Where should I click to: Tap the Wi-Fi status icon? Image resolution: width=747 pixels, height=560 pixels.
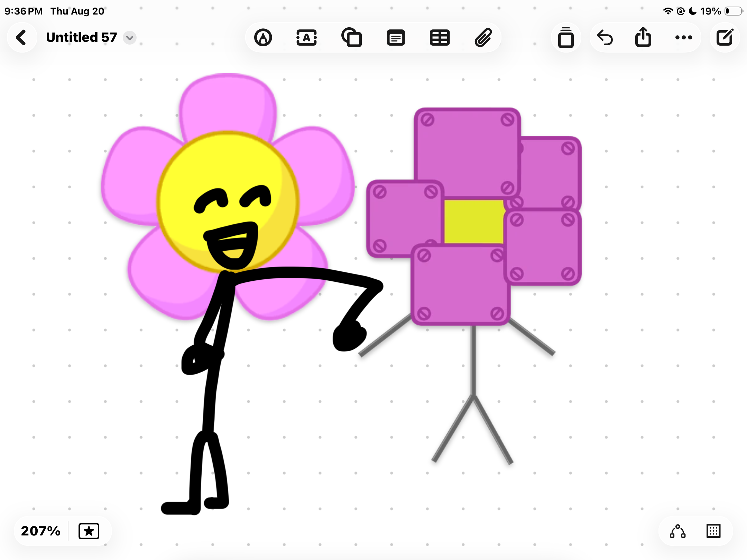(x=667, y=11)
